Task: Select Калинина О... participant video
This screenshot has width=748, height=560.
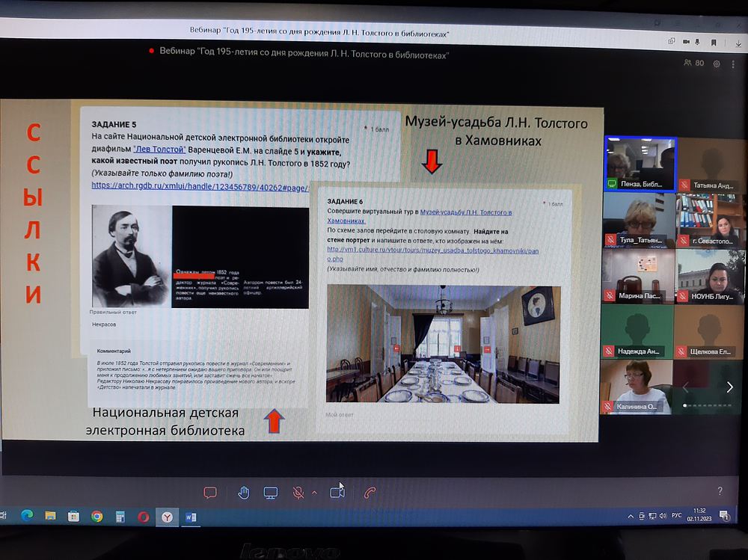Action: pyautogui.click(x=637, y=387)
